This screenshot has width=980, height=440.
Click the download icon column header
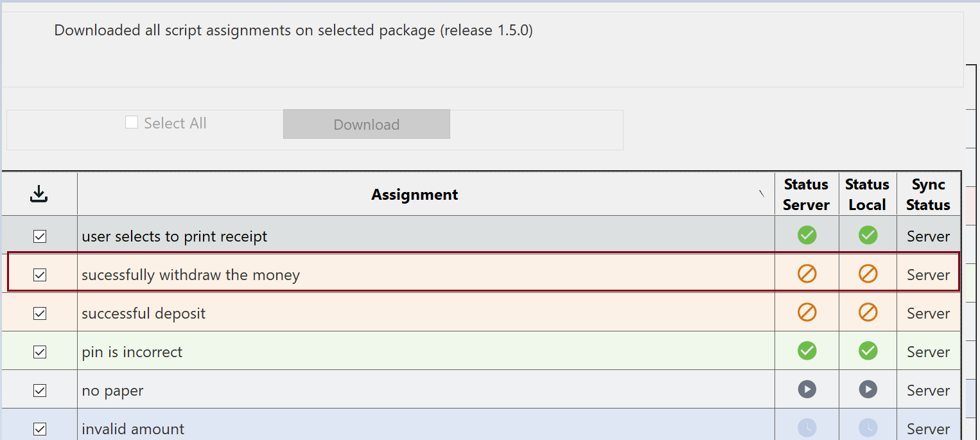coord(39,194)
